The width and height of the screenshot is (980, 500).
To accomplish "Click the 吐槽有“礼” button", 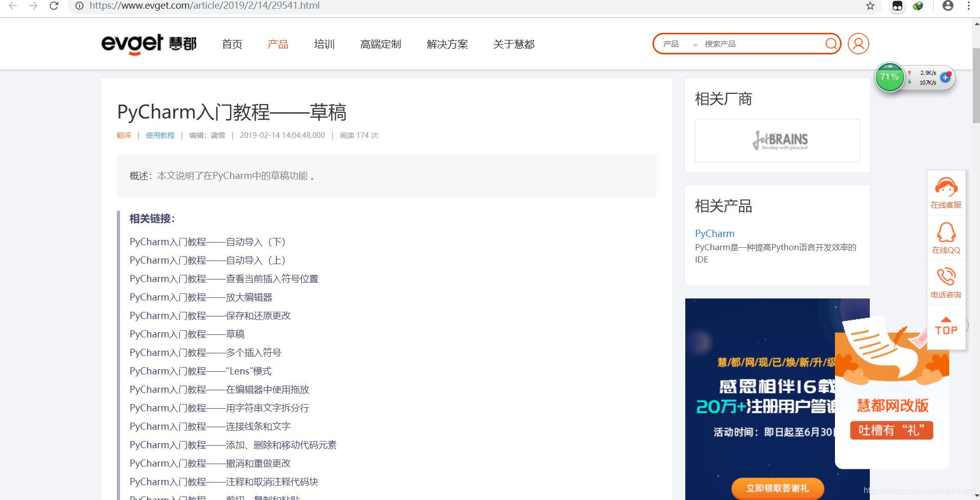I will pyautogui.click(x=892, y=430).
